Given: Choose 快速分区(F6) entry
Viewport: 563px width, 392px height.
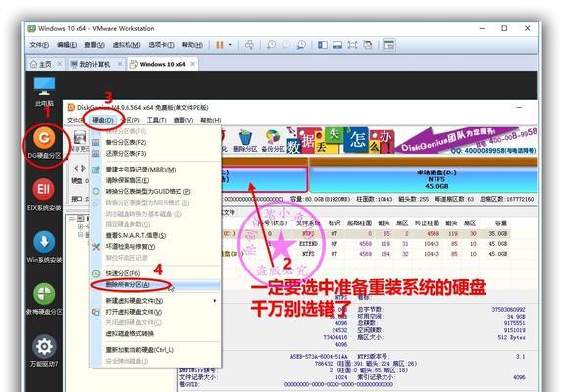Looking at the screenshot, I should click(x=156, y=273).
